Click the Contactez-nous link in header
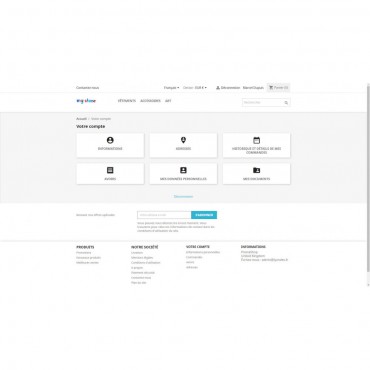The height and width of the screenshot is (370, 370). (87, 88)
